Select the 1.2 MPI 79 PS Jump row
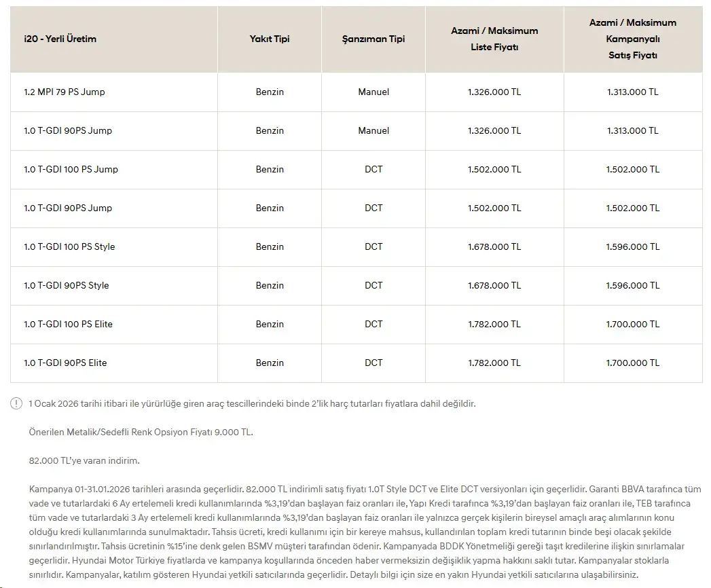 click(357, 92)
